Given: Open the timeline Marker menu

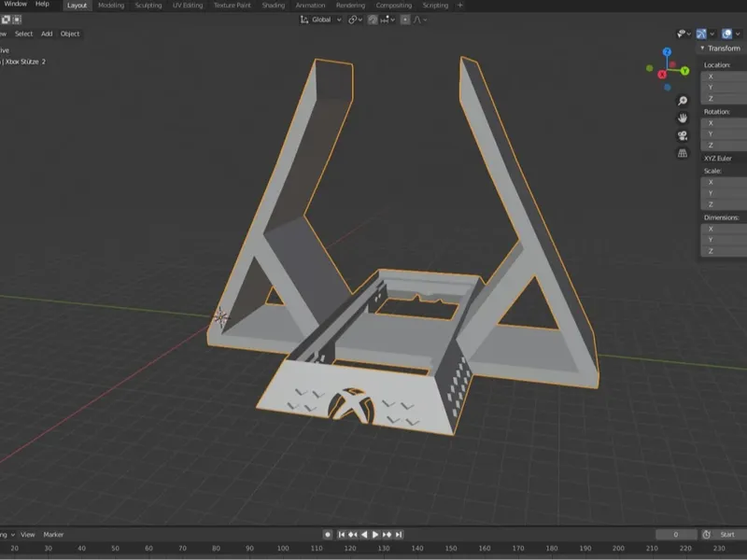Looking at the screenshot, I should point(53,534).
